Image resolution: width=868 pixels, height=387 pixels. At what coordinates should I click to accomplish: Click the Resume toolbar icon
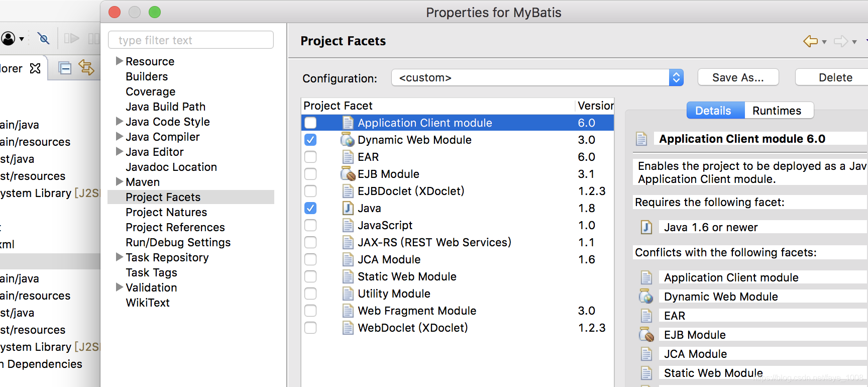click(x=71, y=38)
